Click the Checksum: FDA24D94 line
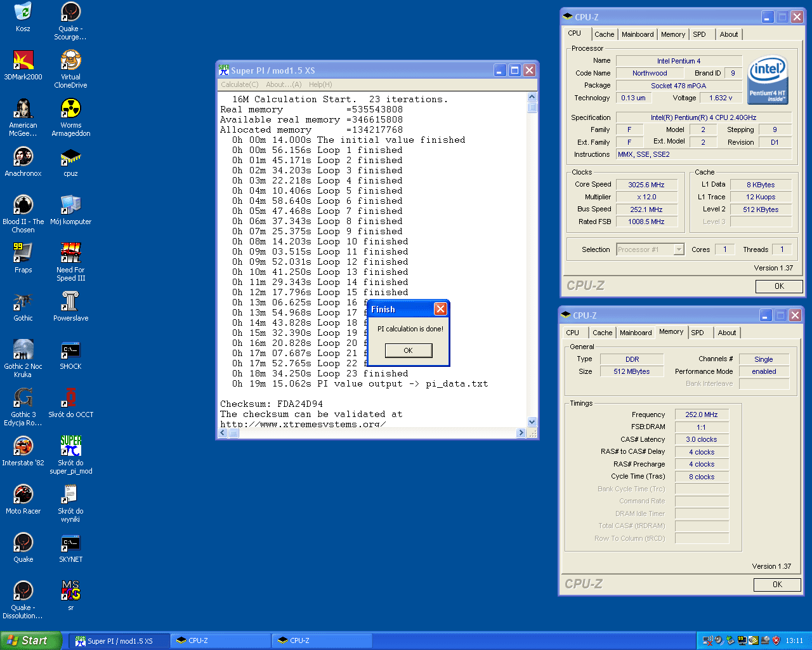The width and height of the screenshot is (812, 650). click(272, 404)
